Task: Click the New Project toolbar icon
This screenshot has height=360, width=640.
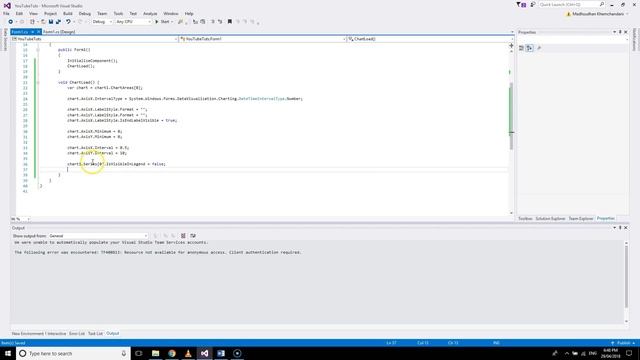Action: [32, 22]
